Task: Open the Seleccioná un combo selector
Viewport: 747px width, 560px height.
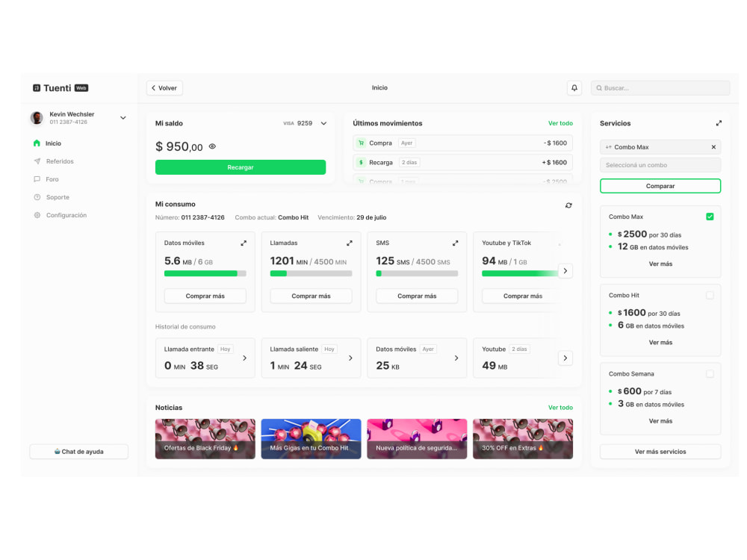Action: [660, 164]
